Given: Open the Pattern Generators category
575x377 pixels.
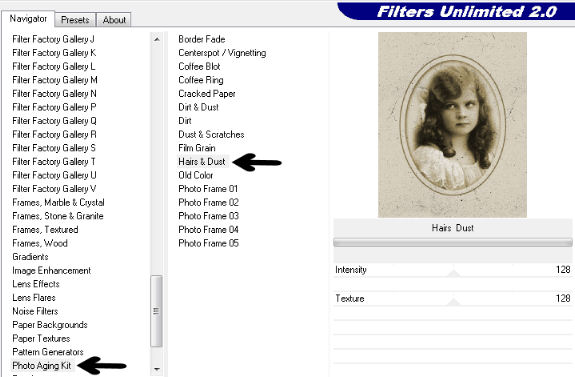Looking at the screenshot, I should (x=48, y=352).
